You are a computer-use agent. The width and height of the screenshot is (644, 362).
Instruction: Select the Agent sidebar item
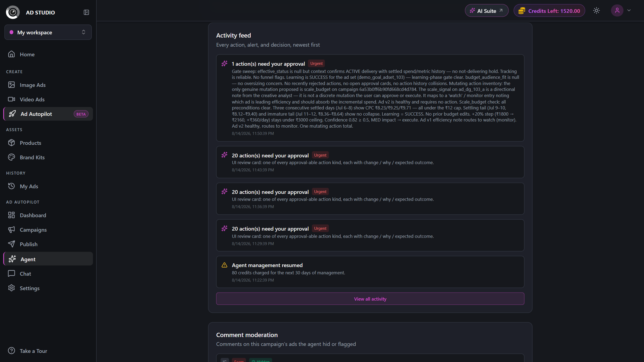tap(48, 259)
